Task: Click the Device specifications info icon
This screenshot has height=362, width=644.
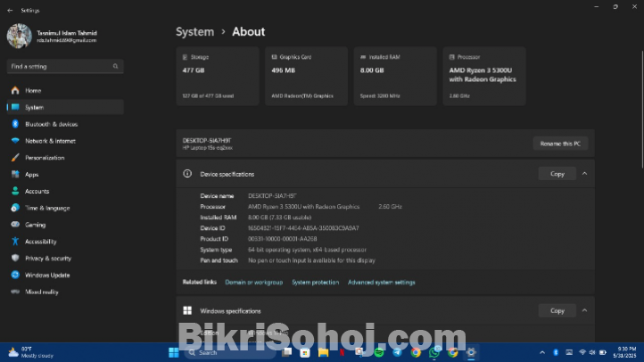Action: (x=187, y=174)
